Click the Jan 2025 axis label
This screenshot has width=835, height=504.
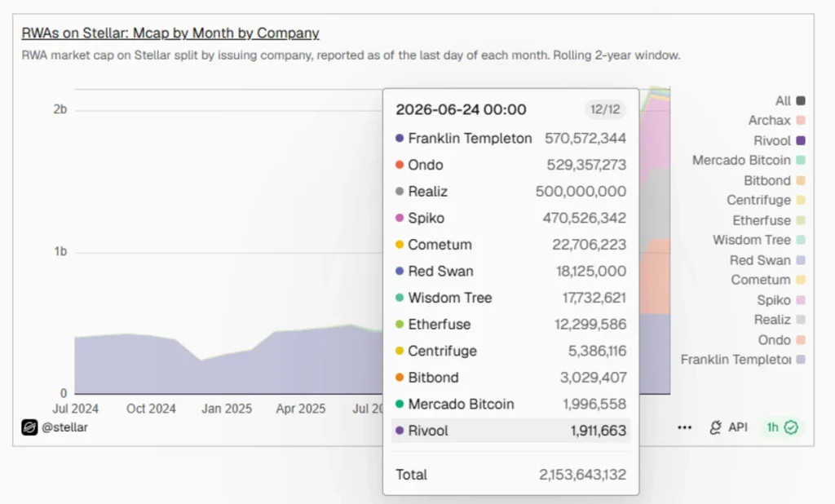click(x=227, y=409)
